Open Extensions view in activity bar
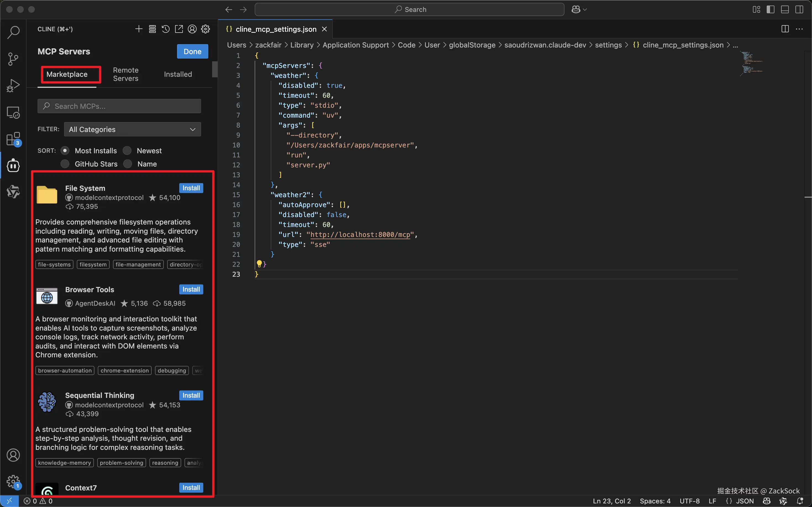Screen dimensions: 812x507 tap(13, 139)
